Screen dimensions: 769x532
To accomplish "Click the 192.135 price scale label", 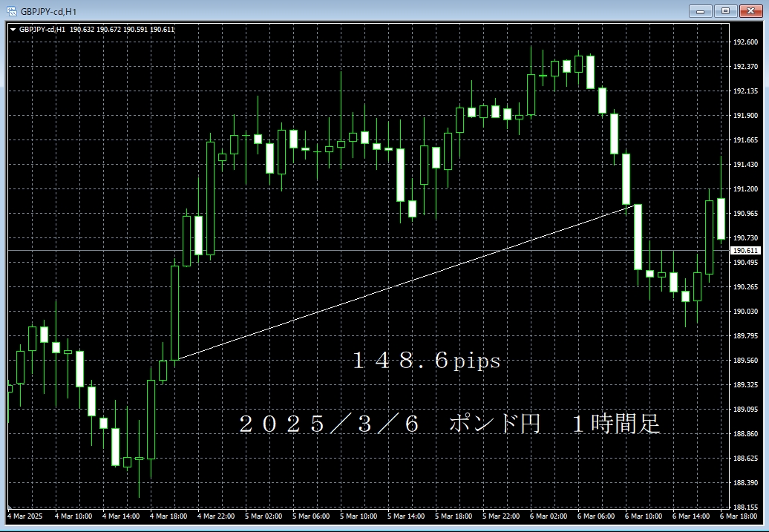I will coord(745,91).
